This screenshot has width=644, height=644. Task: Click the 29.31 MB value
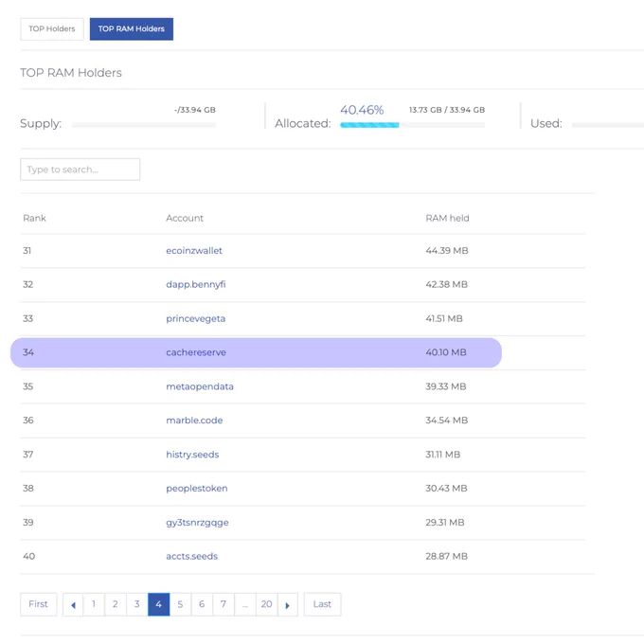click(x=445, y=523)
